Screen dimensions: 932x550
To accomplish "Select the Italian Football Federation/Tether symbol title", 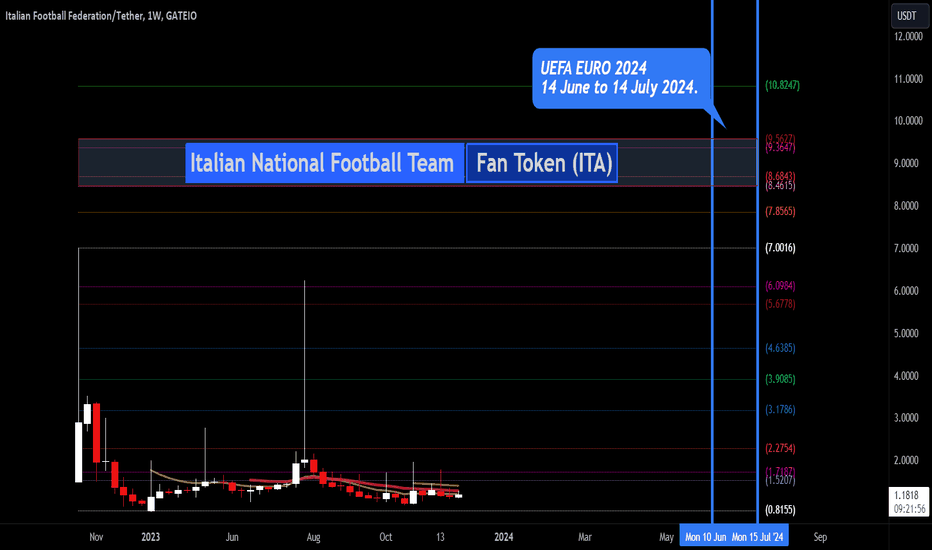I will click(x=101, y=16).
